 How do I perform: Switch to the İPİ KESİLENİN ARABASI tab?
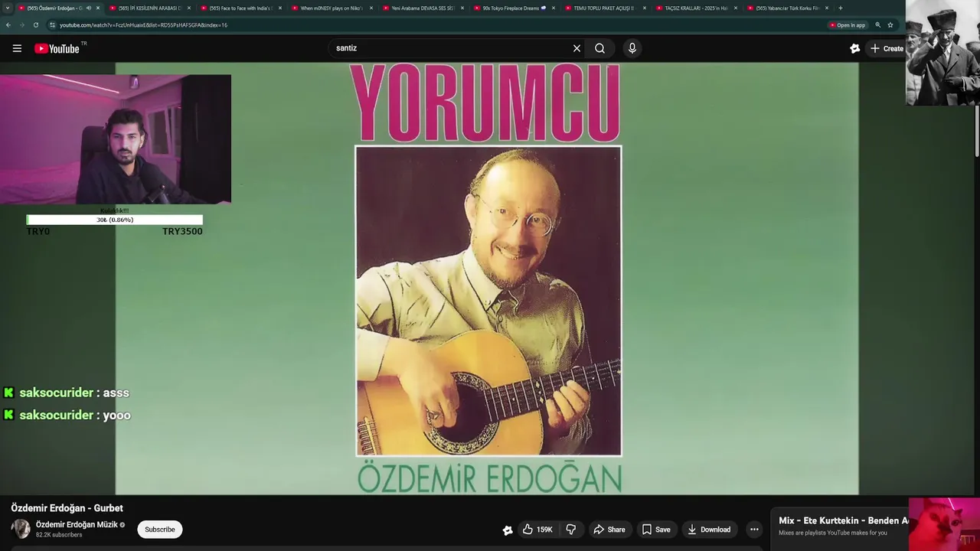(x=149, y=8)
